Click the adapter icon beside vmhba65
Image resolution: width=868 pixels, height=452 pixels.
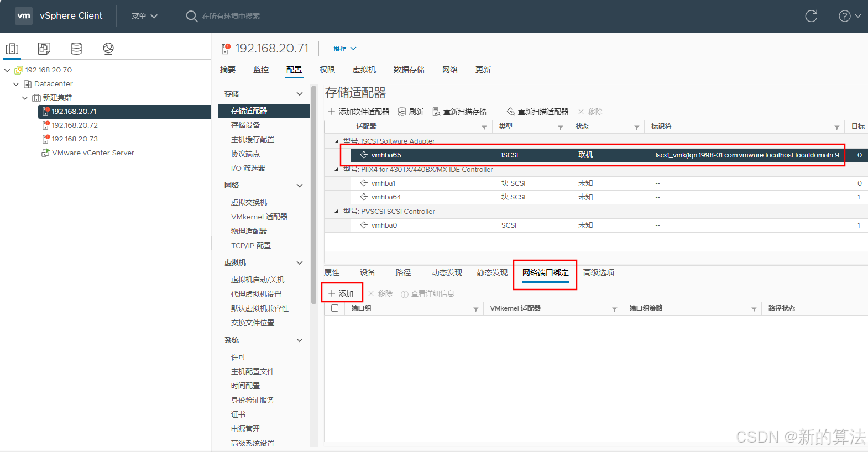(x=364, y=155)
